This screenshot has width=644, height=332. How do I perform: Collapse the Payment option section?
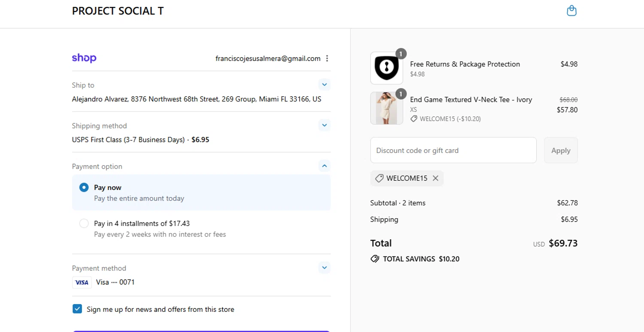pyautogui.click(x=325, y=166)
